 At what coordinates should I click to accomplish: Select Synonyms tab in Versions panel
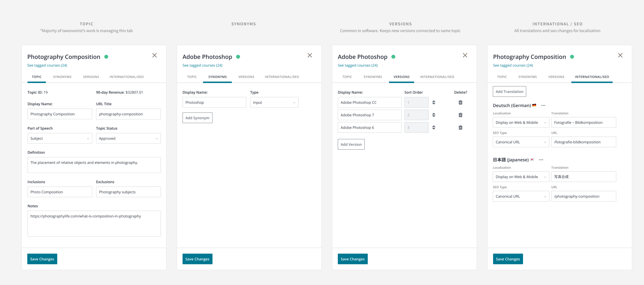coord(373,77)
